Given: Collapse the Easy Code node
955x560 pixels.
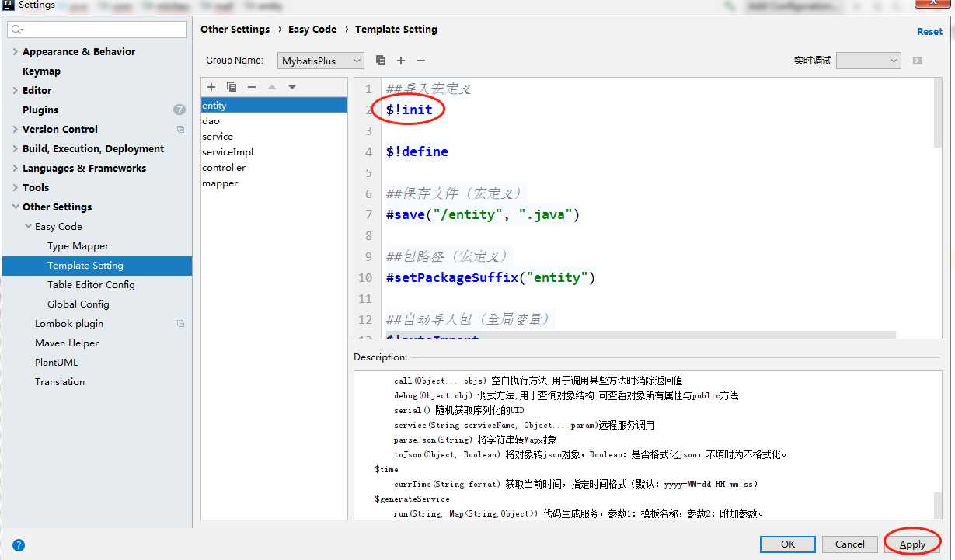Looking at the screenshot, I should tap(28, 227).
